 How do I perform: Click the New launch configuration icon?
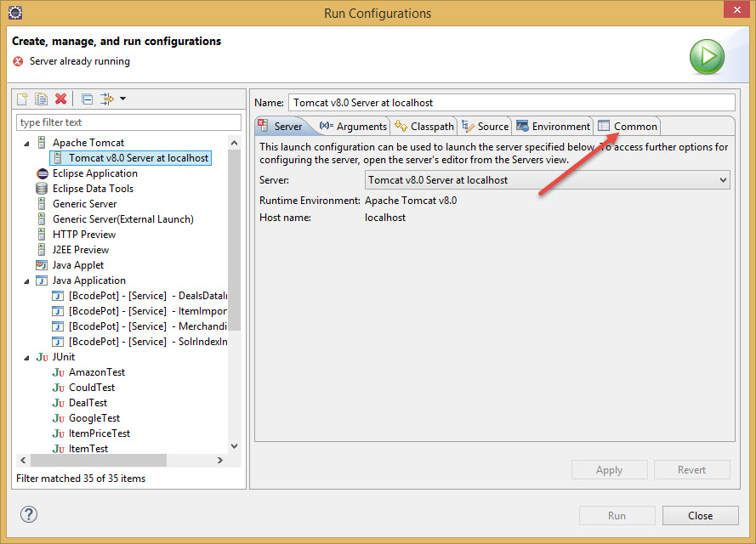(22, 99)
